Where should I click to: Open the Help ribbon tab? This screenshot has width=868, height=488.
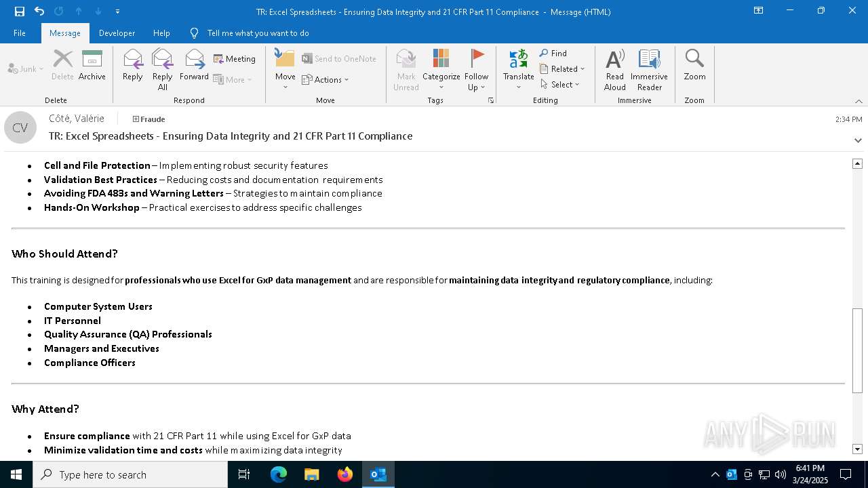[x=161, y=33]
